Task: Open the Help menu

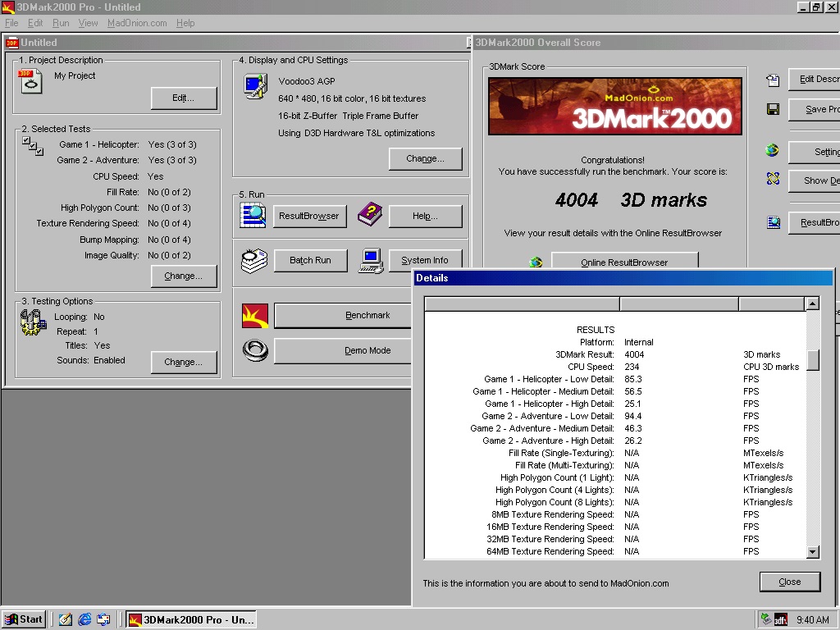Action: coord(185,23)
